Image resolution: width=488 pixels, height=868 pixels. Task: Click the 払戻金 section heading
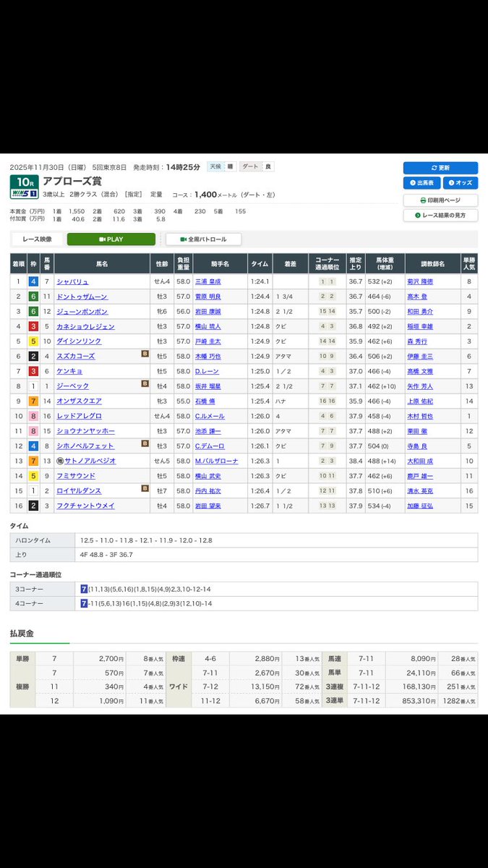point(22,633)
